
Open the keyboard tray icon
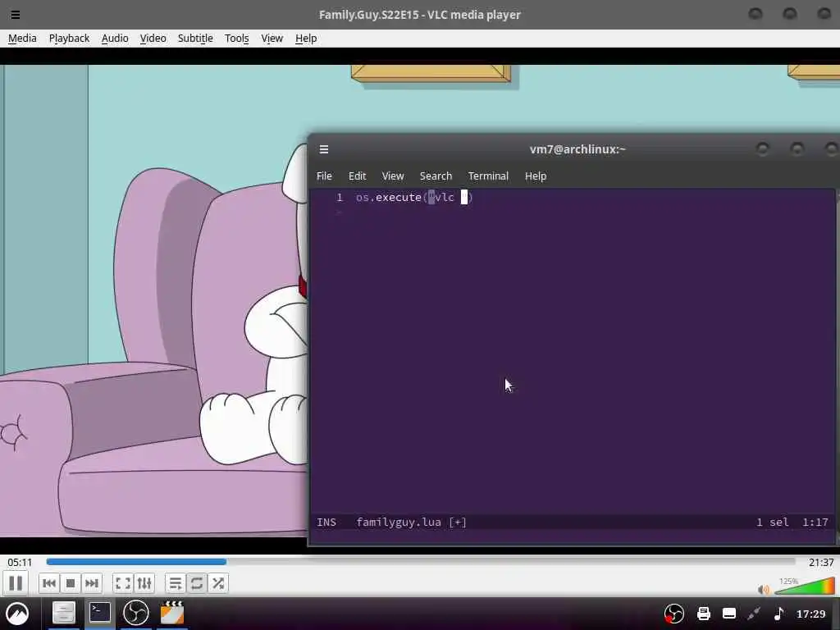coord(729,614)
